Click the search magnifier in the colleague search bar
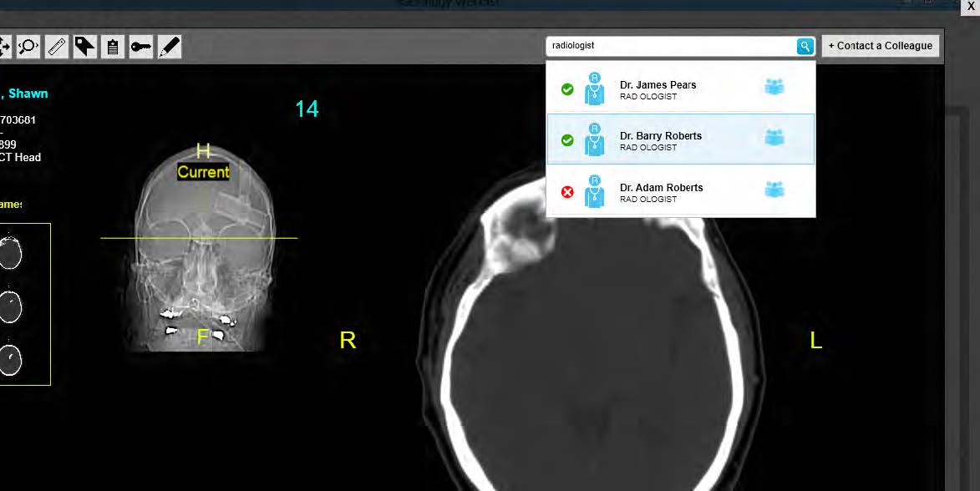980x491 pixels. coord(803,46)
